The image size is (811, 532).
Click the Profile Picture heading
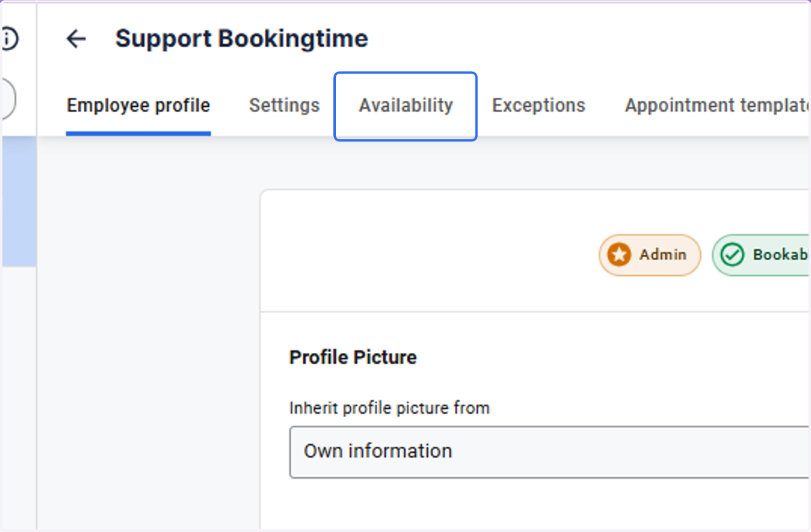[353, 357]
